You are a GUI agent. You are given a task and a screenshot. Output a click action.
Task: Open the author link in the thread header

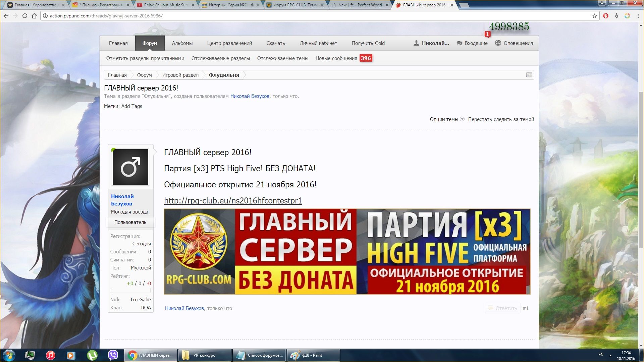250,96
